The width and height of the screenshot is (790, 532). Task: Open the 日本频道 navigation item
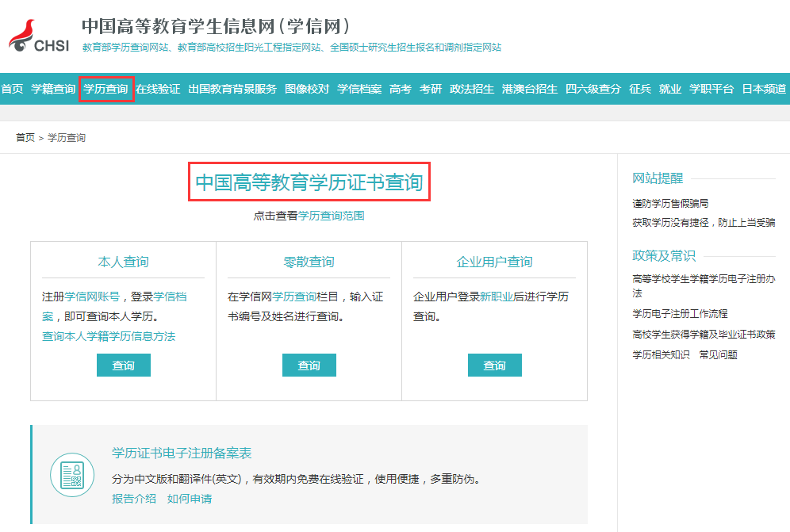pos(763,89)
